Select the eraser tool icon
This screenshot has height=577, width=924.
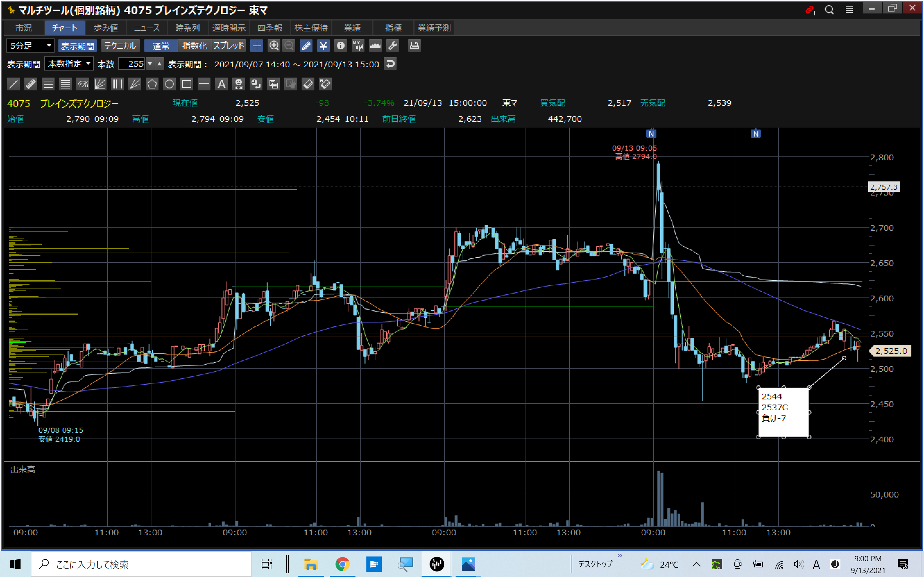tap(308, 84)
